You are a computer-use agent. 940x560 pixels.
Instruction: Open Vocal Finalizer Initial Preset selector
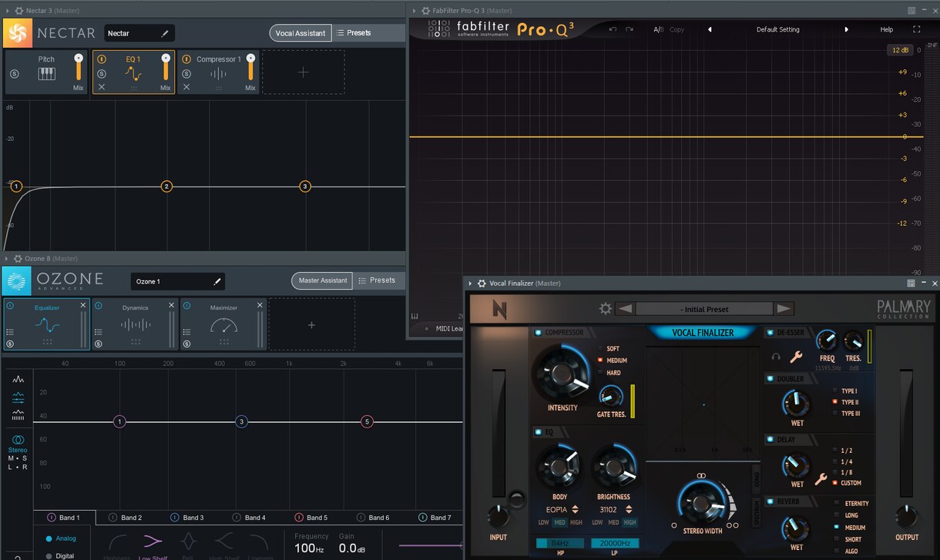tap(704, 309)
